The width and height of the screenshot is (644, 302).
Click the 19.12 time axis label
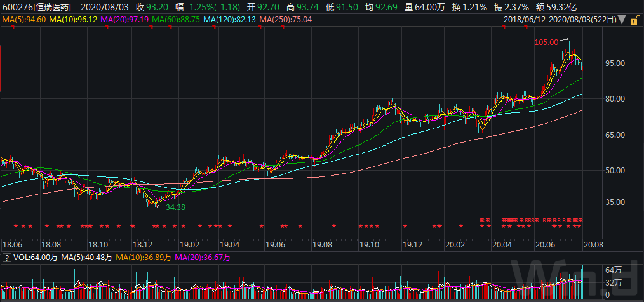tap(412, 245)
